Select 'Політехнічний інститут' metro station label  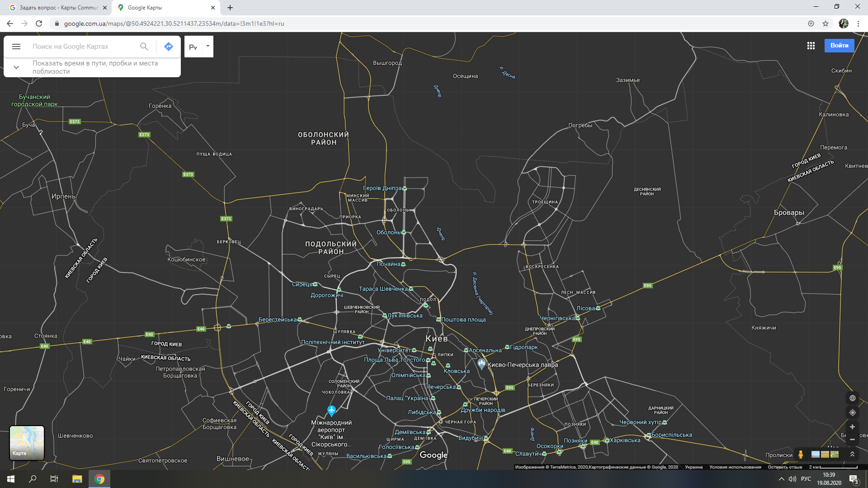point(333,342)
